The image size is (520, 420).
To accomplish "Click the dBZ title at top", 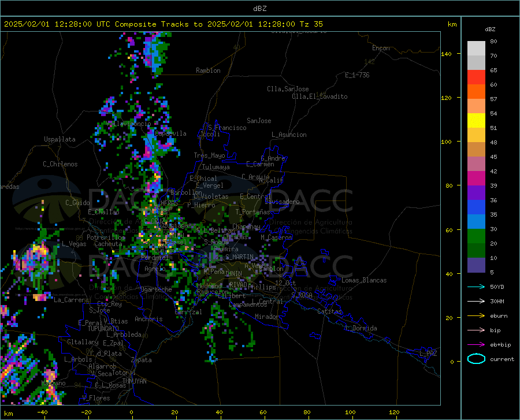I will pyautogui.click(x=259, y=9).
